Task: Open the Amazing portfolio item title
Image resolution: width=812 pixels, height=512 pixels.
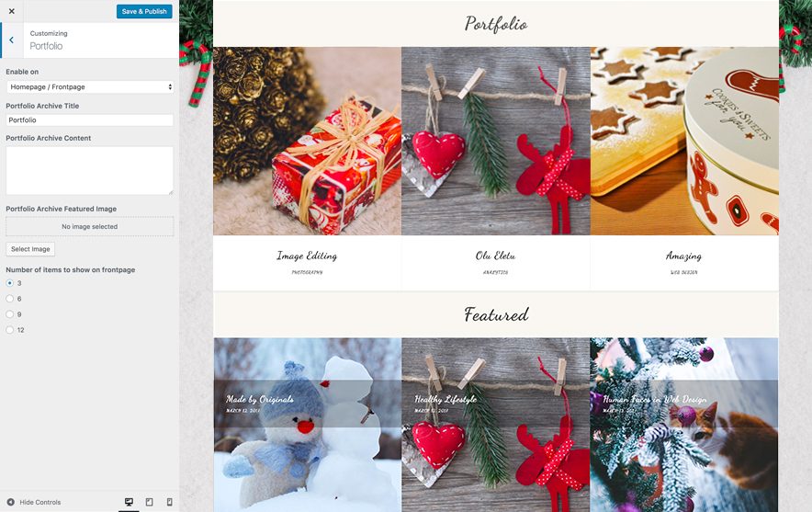Action: click(683, 256)
